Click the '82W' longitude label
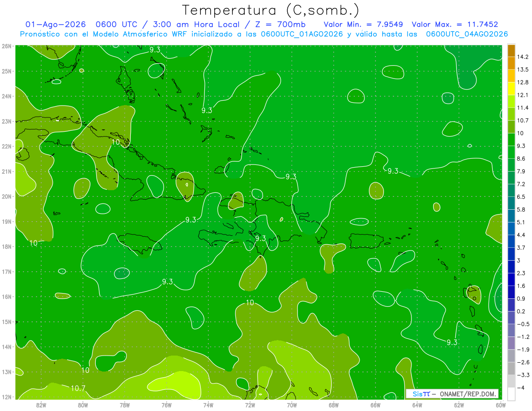 coord(41,405)
